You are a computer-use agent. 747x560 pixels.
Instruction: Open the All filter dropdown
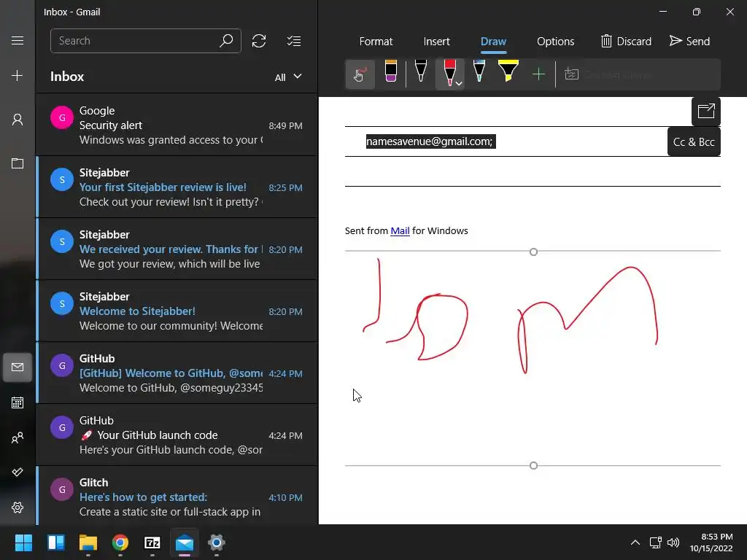[288, 77]
